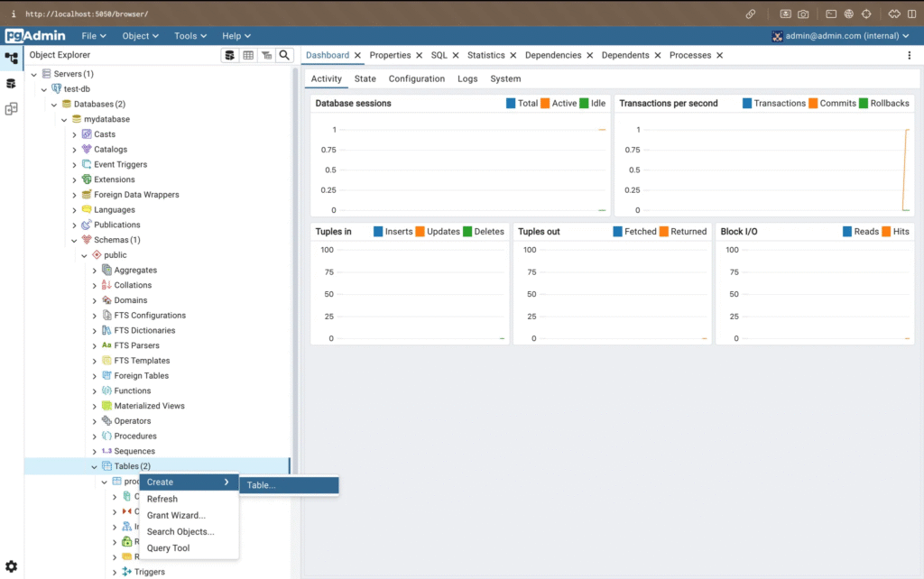Click the Aggregates node icon

[x=106, y=270]
